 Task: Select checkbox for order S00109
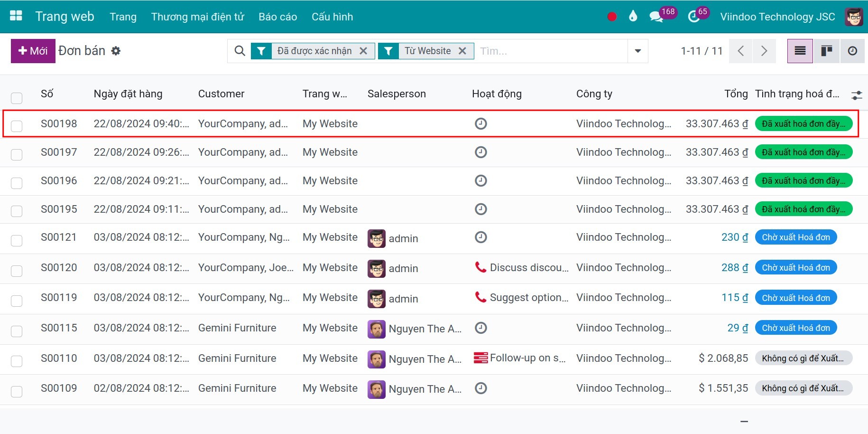coord(17,391)
